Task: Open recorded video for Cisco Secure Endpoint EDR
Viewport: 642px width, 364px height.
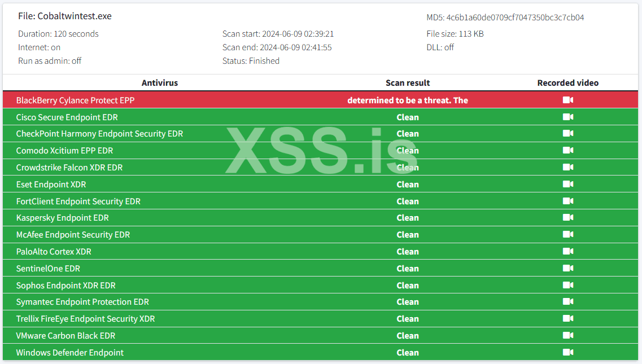Action: click(x=568, y=117)
